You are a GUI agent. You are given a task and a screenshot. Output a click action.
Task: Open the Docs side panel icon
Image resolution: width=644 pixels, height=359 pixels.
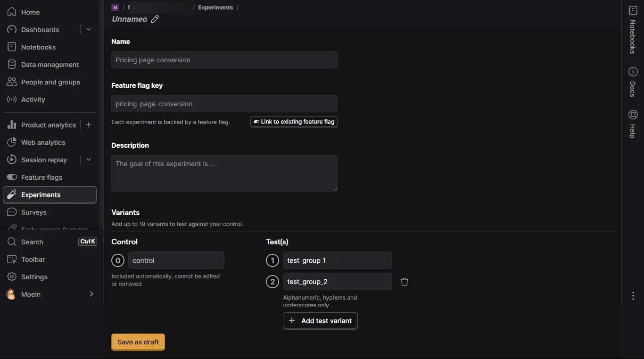(633, 72)
